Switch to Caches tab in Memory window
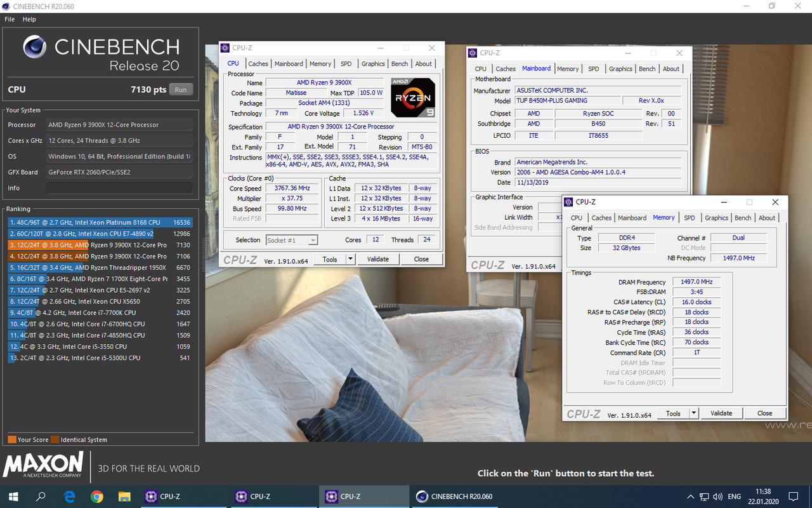 click(x=601, y=218)
